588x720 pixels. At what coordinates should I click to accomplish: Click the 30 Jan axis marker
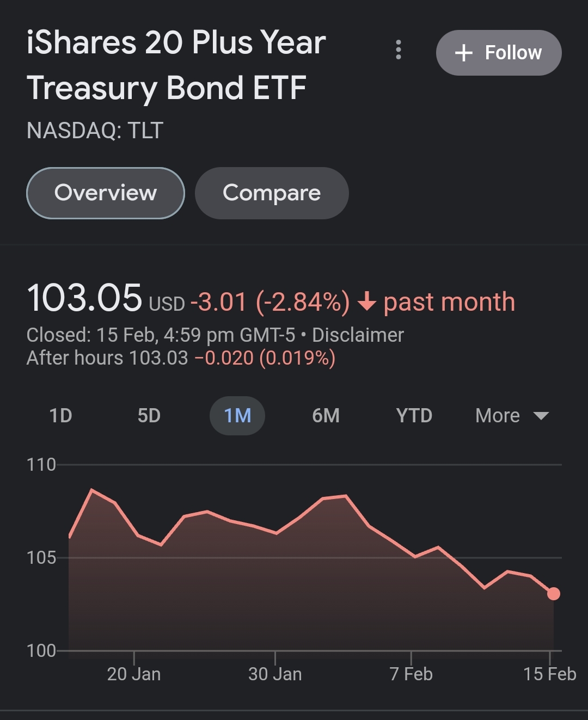[x=275, y=674]
